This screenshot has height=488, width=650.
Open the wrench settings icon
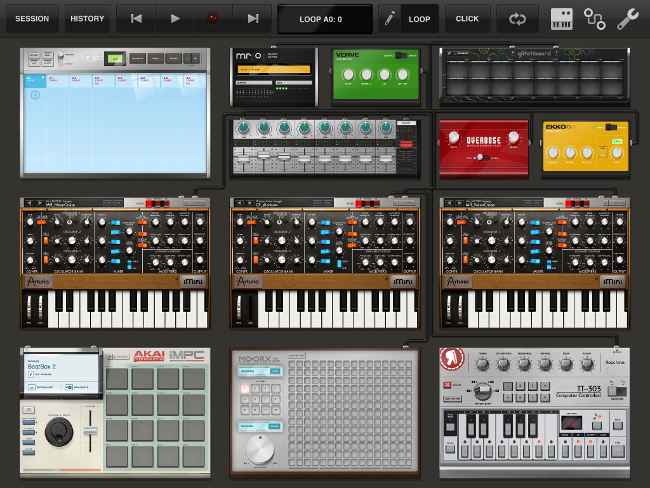(627, 19)
